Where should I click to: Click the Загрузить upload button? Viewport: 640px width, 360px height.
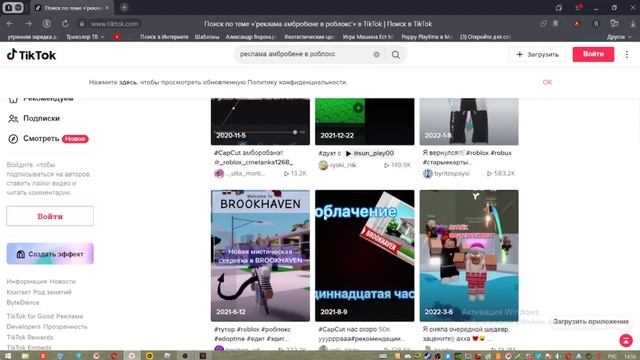pos(538,54)
